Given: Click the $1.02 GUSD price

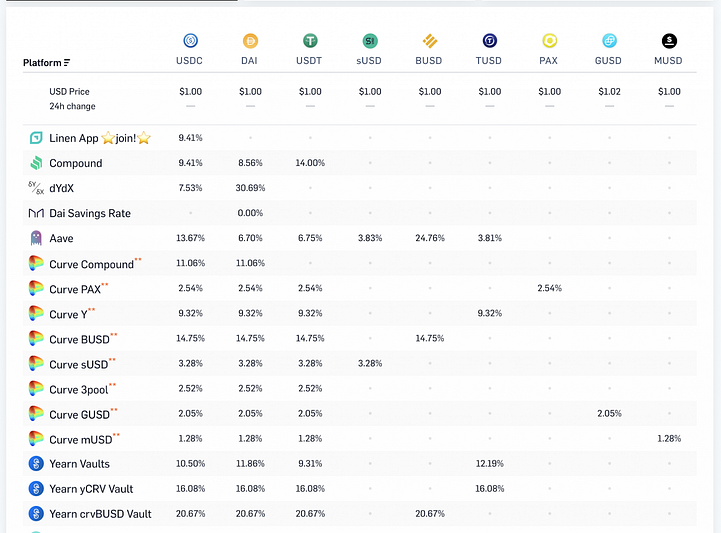Looking at the screenshot, I should tap(609, 92).
